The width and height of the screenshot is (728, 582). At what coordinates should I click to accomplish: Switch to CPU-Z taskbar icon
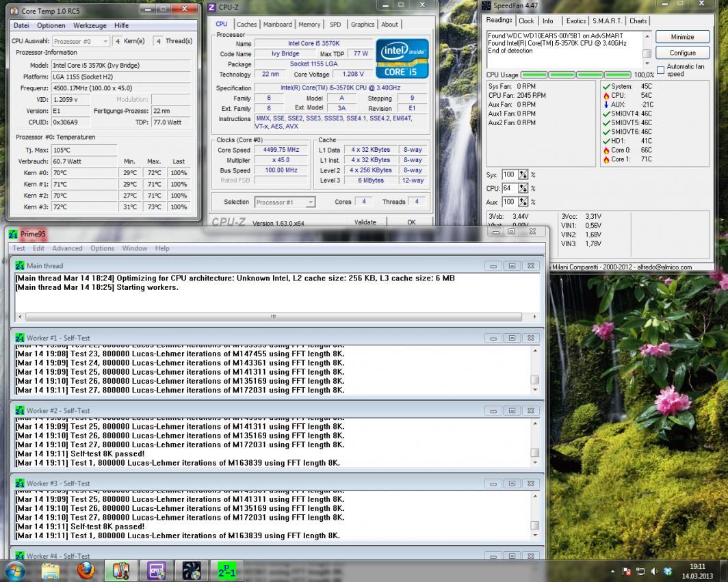click(x=156, y=571)
